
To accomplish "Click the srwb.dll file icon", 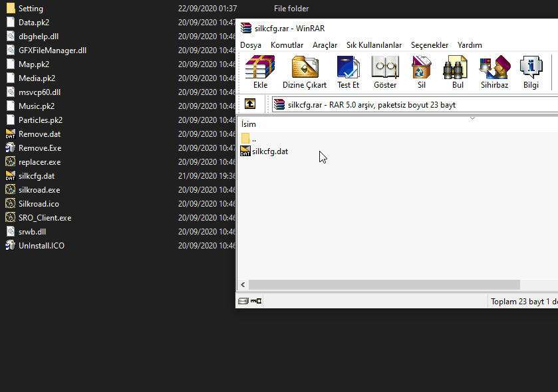I will click(x=11, y=231).
